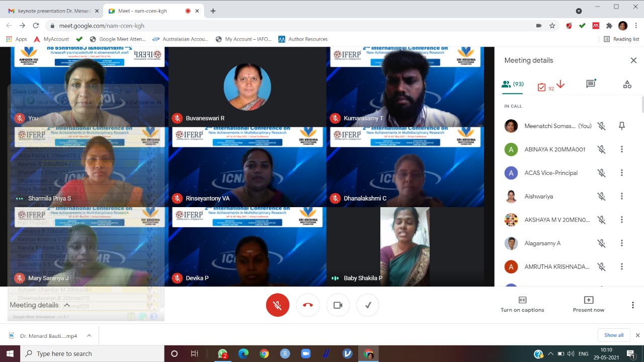Click the Rinseyantony VA video tile
This screenshot has width=644, height=362.
[247, 166]
